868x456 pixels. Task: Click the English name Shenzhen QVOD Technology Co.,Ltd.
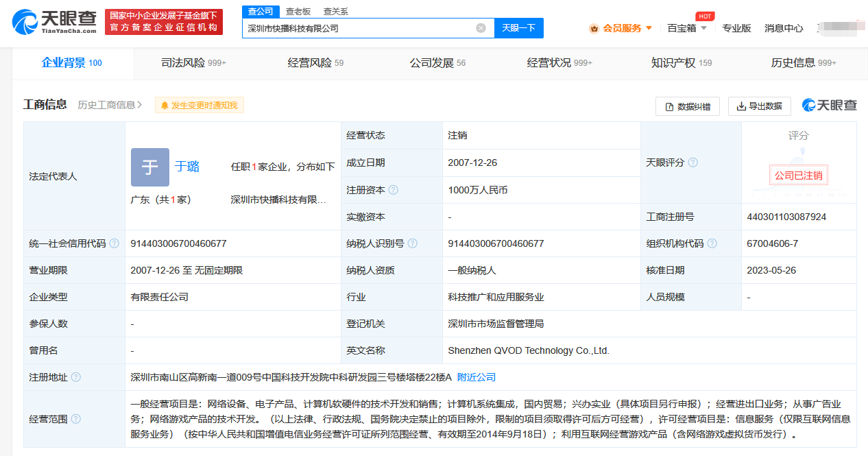529,350
